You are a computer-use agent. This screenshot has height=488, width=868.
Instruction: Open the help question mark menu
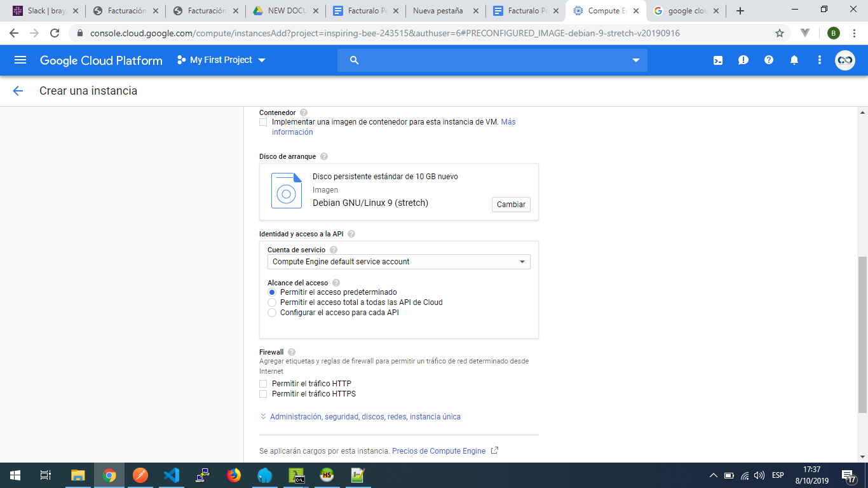tap(768, 60)
